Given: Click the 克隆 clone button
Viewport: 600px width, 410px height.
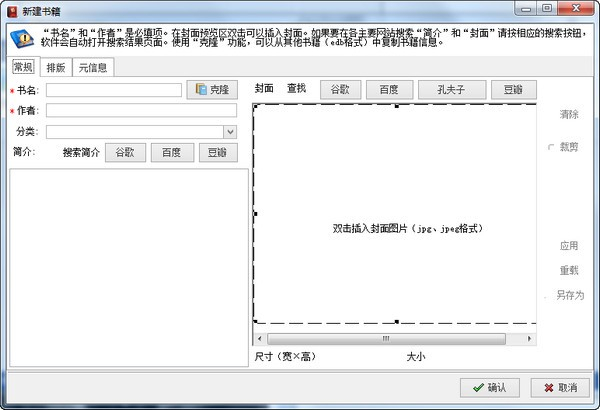Looking at the screenshot, I should (x=212, y=90).
